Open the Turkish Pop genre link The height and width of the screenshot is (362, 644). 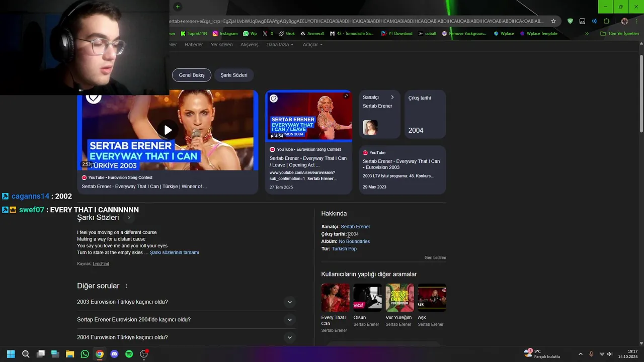pyautogui.click(x=344, y=249)
